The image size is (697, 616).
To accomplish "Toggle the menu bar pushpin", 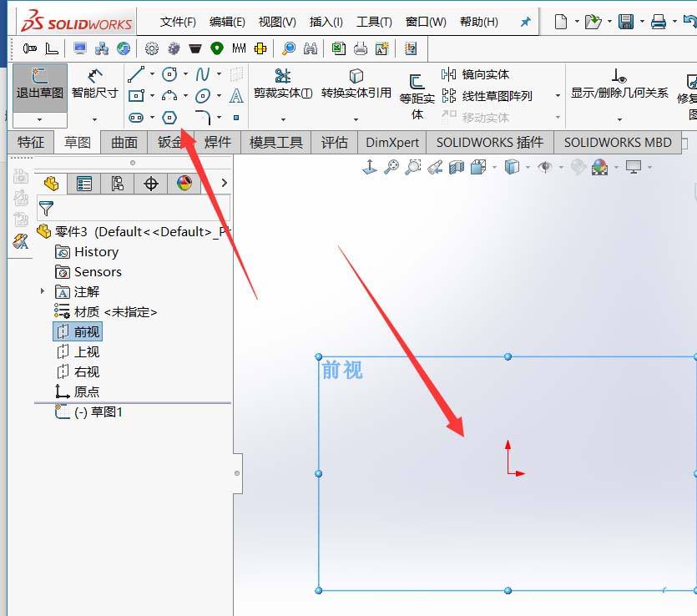I will (x=525, y=22).
